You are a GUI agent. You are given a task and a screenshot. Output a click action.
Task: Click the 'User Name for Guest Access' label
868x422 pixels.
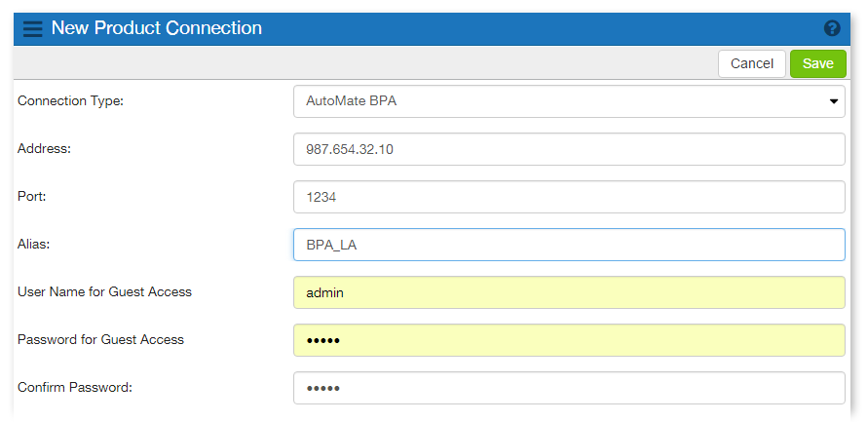[x=104, y=291]
